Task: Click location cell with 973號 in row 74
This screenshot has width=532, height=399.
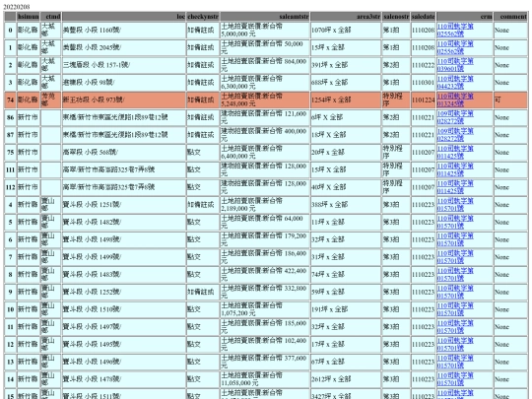Action: click(124, 100)
